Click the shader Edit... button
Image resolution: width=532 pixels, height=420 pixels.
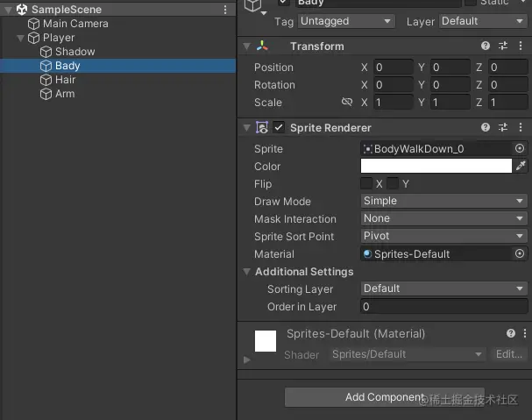508,354
